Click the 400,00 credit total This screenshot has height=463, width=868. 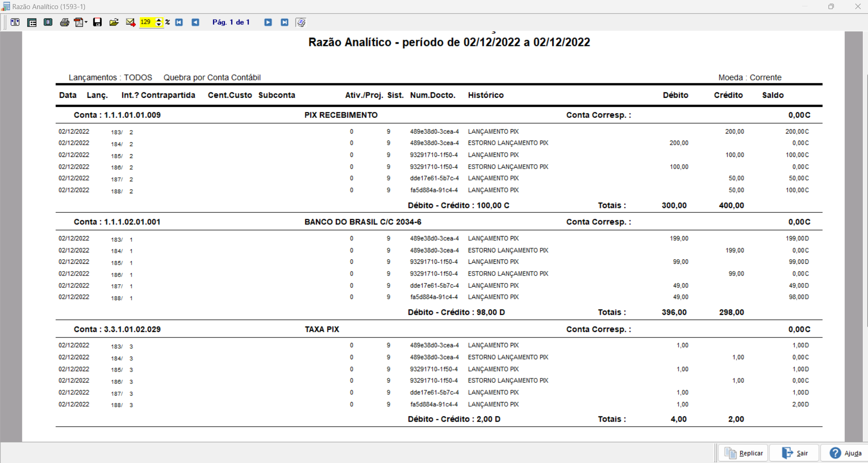[x=731, y=206]
